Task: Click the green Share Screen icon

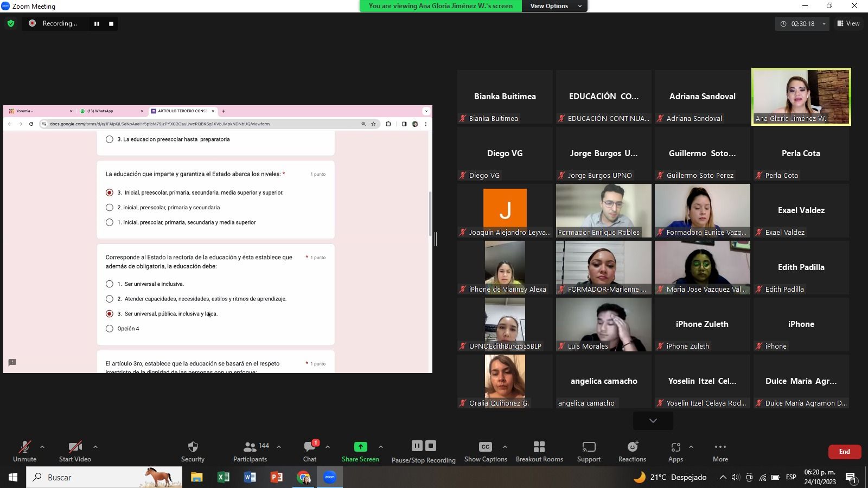Action: (360, 447)
